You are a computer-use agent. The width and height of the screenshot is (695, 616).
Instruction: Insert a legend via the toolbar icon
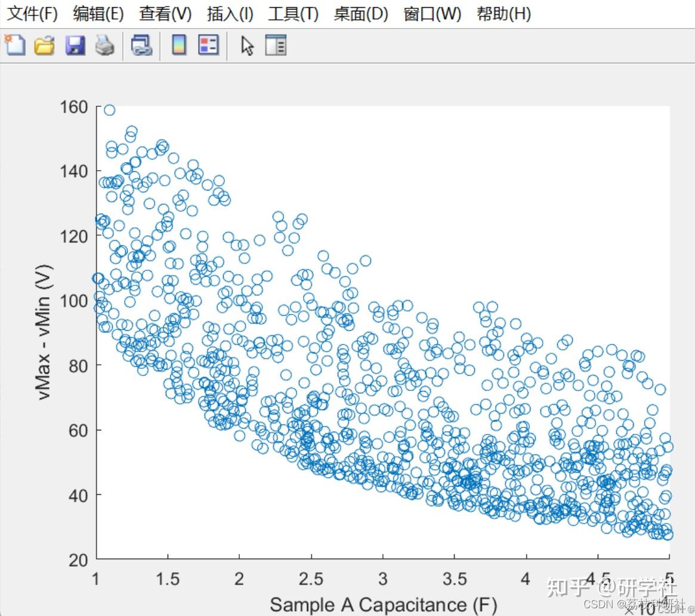[x=208, y=45]
